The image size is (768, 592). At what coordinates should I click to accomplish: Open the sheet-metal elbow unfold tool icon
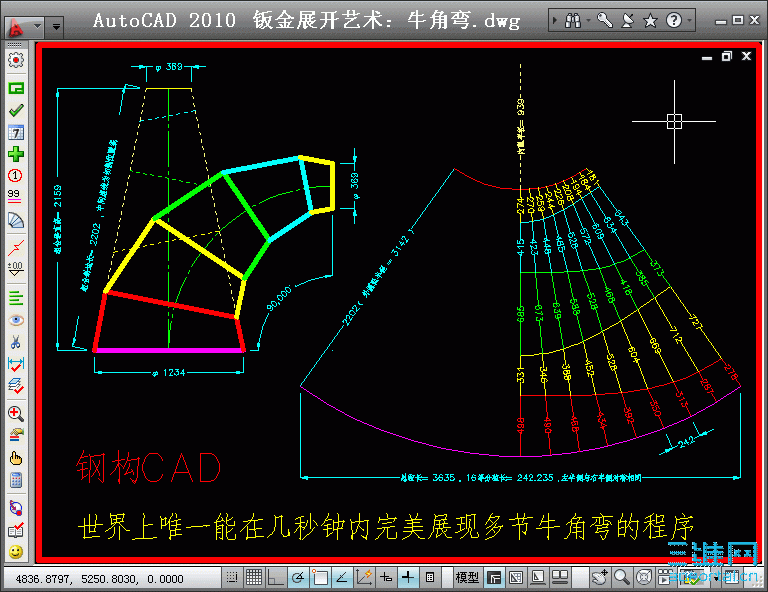pyautogui.click(x=16, y=220)
